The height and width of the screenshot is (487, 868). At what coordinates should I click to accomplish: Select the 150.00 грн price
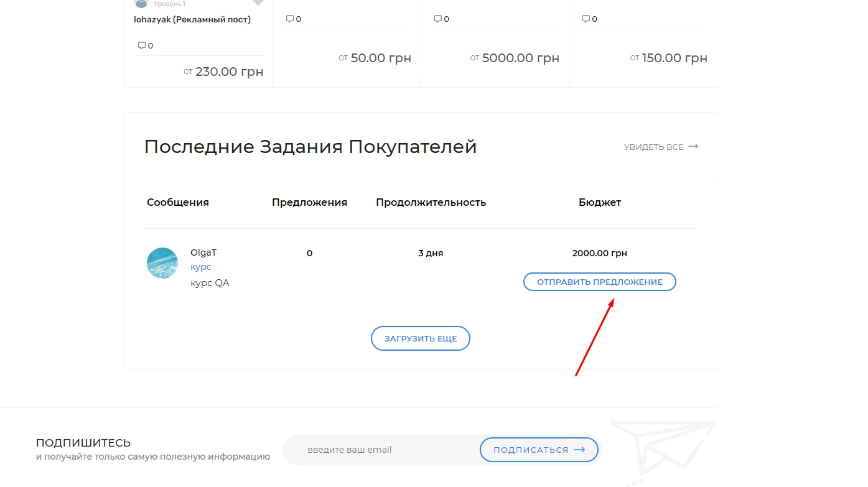pos(674,58)
